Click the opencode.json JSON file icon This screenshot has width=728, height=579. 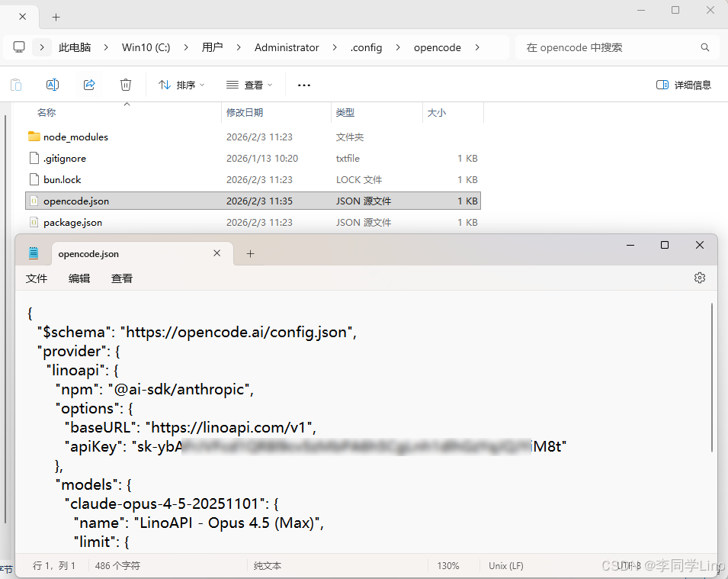coord(34,201)
